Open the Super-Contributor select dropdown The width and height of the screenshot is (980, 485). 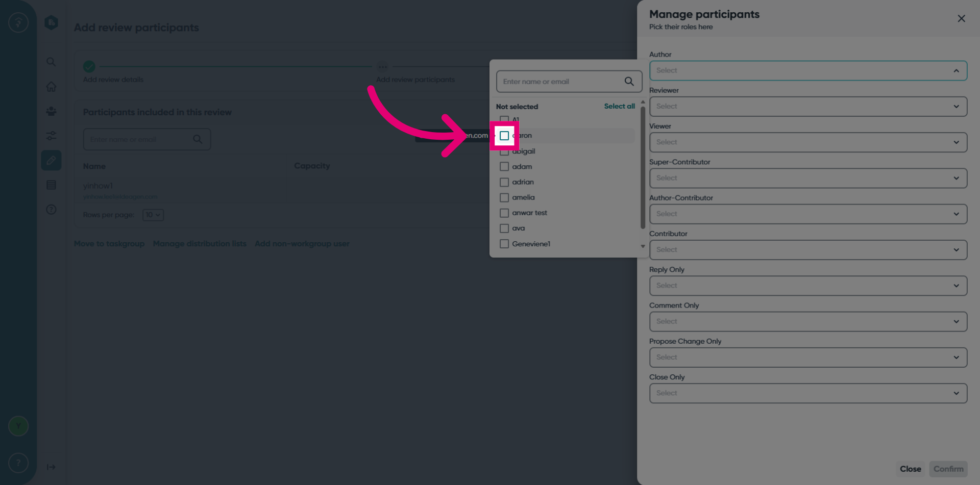point(808,178)
